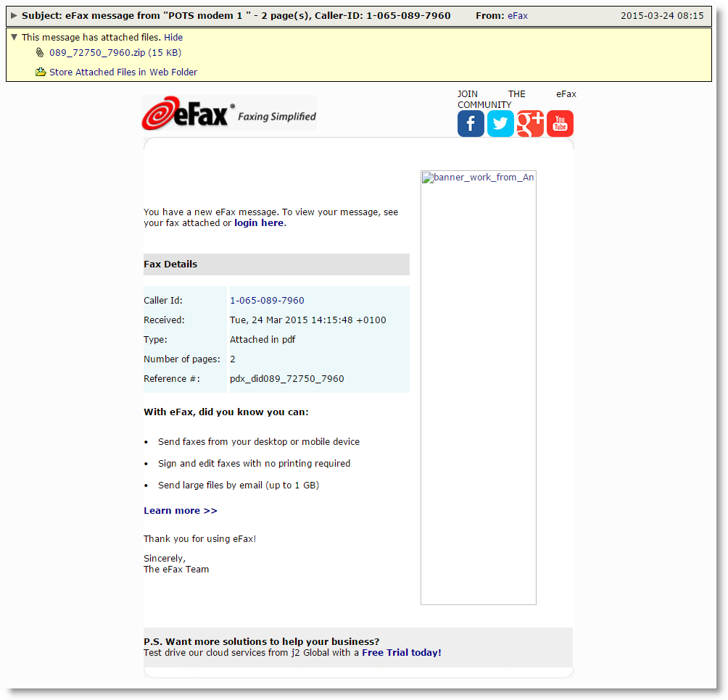Click the Attached in pdf value
Screen dimensions: 728x700
pyautogui.click(x=262, y=339)
